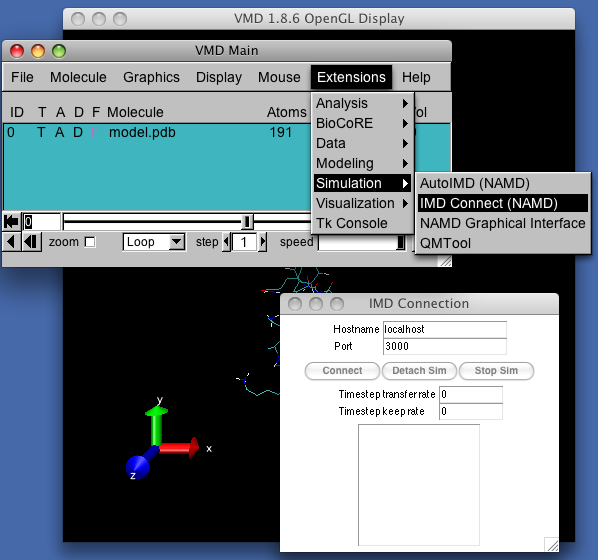Open the Display menu
This screenshot has width=598, height=560.
219,77
